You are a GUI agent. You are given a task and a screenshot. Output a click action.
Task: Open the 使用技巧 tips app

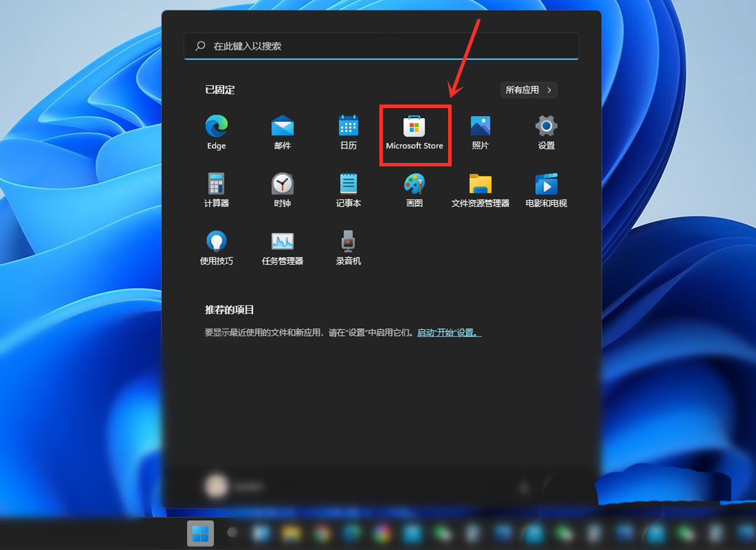pos(216,247)
